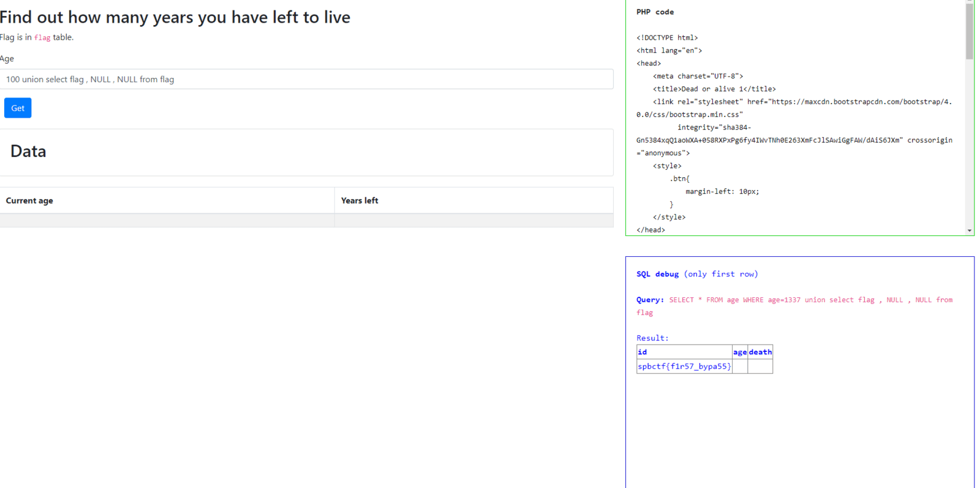Click the SELECT query text in debug panel
Screen dimensions: 980x488
794,306
